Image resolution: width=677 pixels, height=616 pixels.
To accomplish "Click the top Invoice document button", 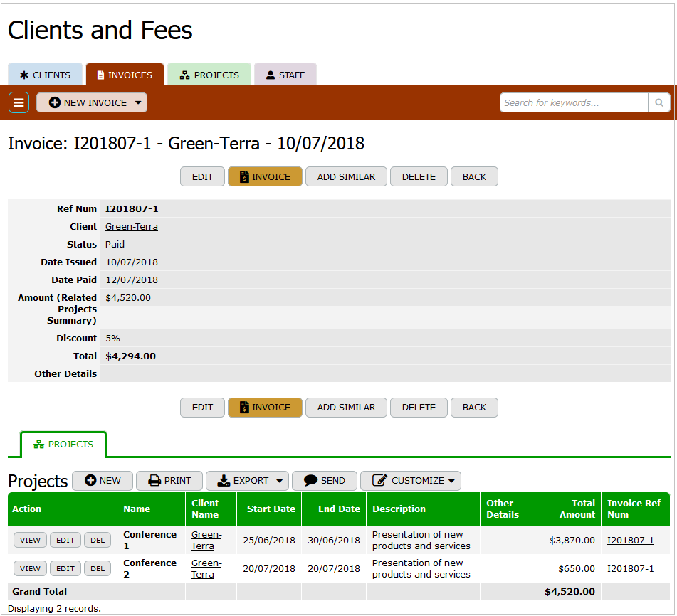I will click(265, 176).
